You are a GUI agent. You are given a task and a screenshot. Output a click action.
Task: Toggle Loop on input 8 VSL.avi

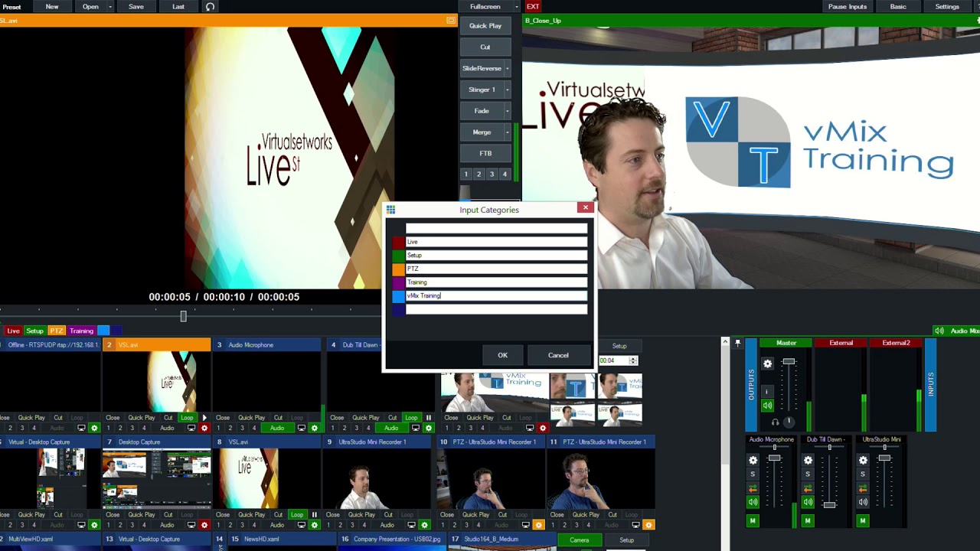297,515
